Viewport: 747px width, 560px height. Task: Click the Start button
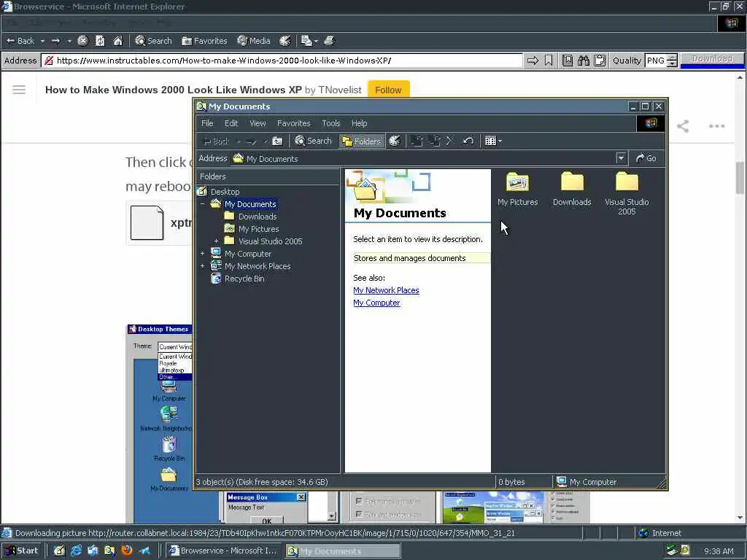[22, 551]
